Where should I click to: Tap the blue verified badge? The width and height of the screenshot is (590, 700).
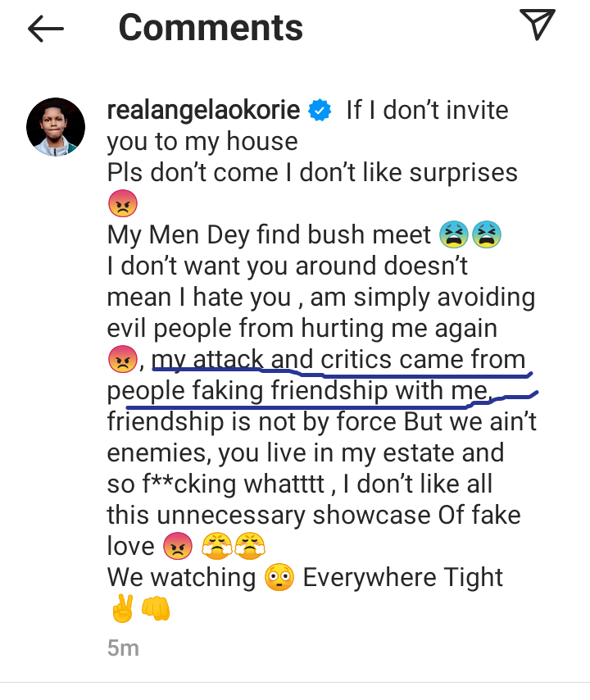(x=320, y=111)
